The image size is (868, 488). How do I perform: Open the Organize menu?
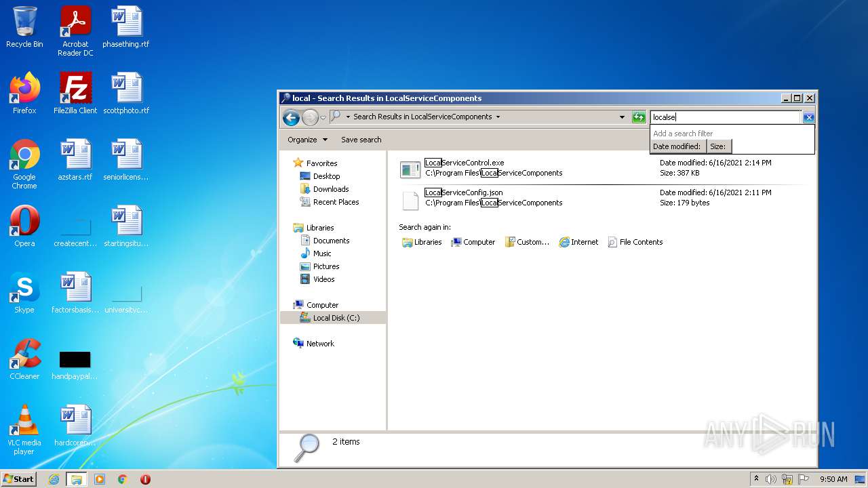pyautogui.click(x=307, y=140)
